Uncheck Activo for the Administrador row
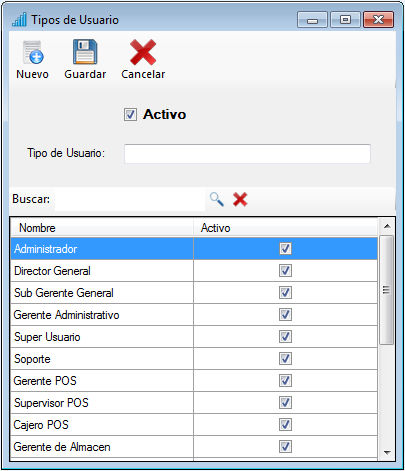 click(x=285, y=249)
